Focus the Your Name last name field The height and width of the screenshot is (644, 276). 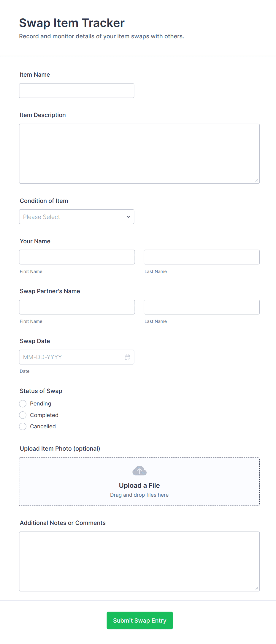pyautogui.click(x=202, y=257)
